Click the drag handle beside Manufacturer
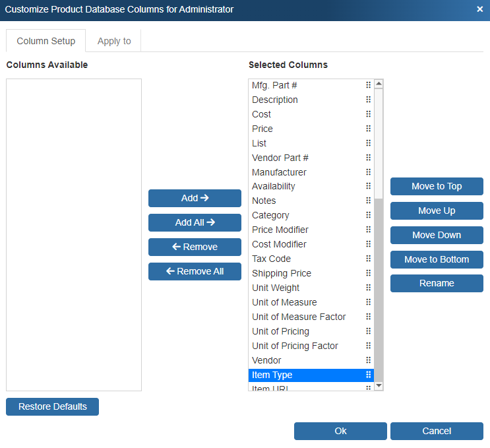Viewport: 490px width, 448px height. pyautogui.click(x=368, y=172)
